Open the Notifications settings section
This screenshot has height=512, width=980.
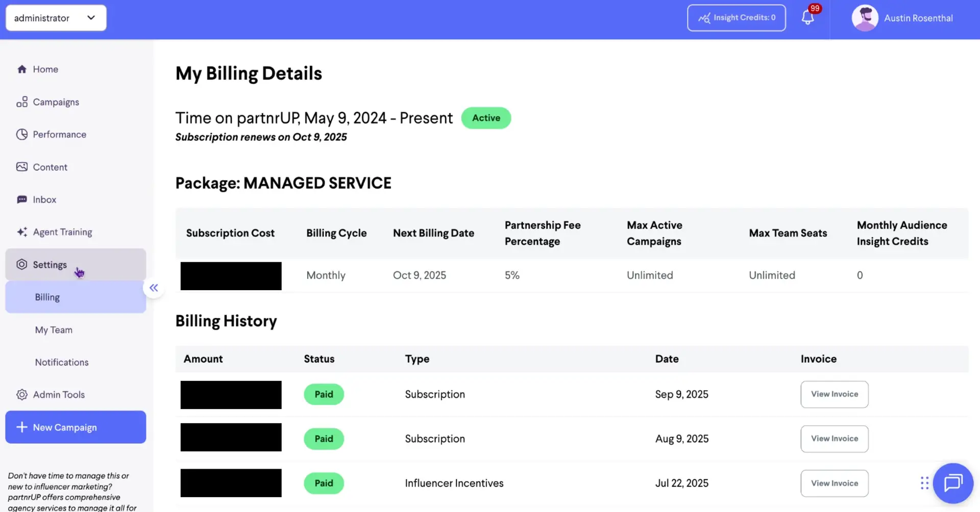(61, 362)
